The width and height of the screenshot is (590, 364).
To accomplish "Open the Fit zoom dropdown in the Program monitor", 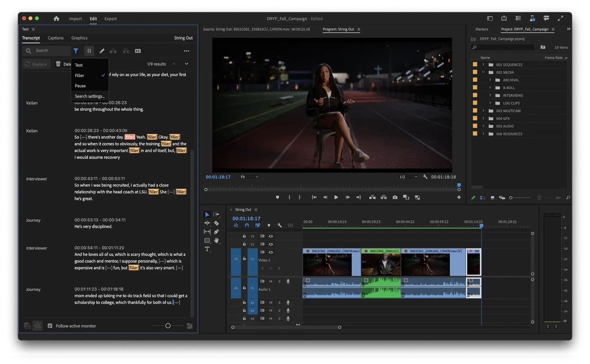I will [x=249, y=176].
